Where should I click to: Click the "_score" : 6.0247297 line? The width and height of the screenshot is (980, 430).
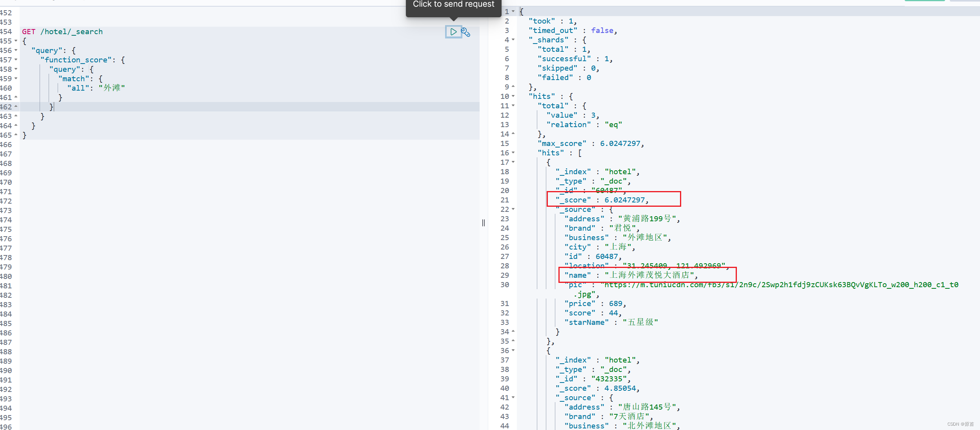click(602, 200)
